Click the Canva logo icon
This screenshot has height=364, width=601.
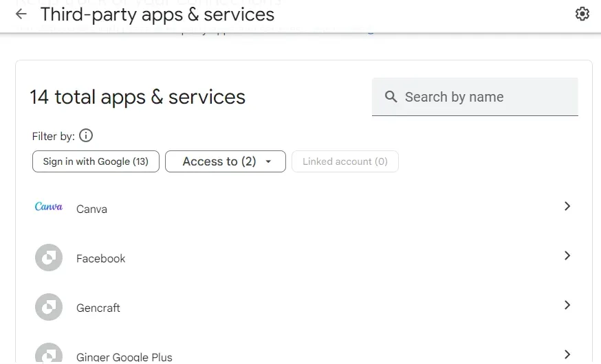49,207
